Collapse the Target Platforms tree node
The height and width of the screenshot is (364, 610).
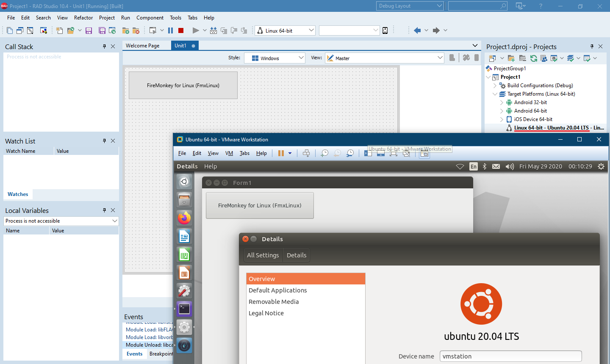tap(495, 94)
